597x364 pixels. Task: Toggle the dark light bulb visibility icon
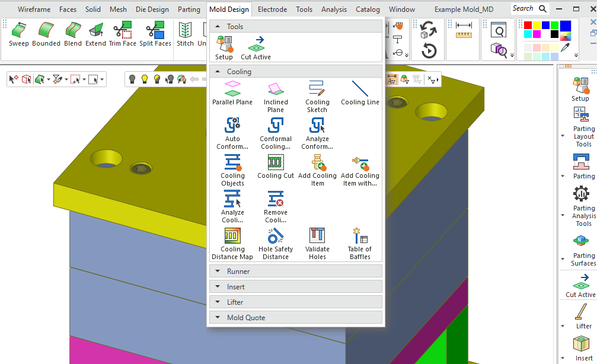pyautogui.click(x=132, y=79)
